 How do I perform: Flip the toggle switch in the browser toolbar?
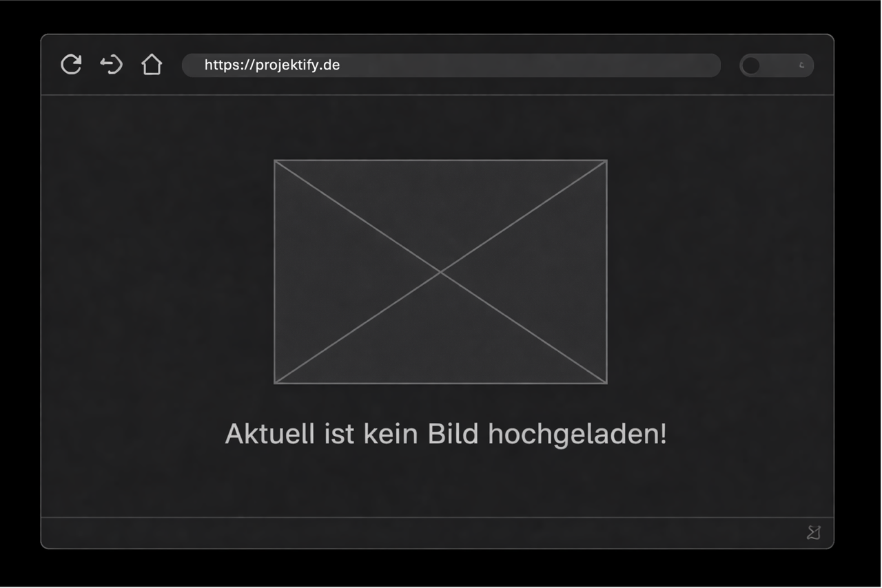777,65
